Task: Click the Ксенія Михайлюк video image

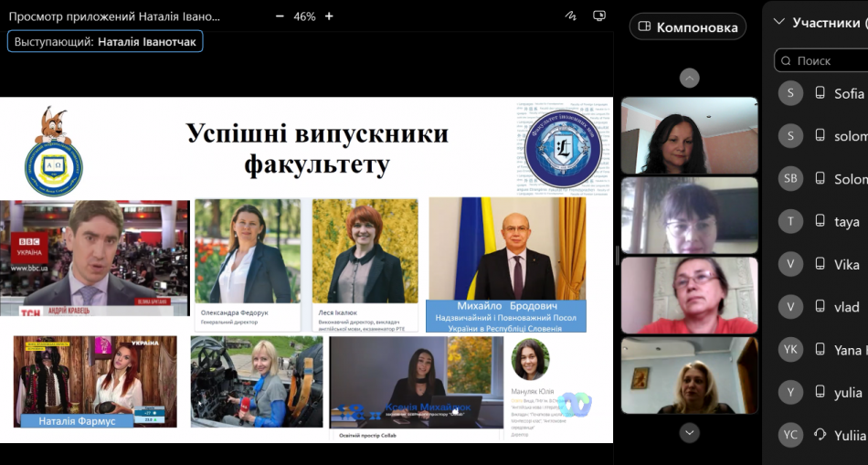Action: pyautogui.click(x=417, y=382)
